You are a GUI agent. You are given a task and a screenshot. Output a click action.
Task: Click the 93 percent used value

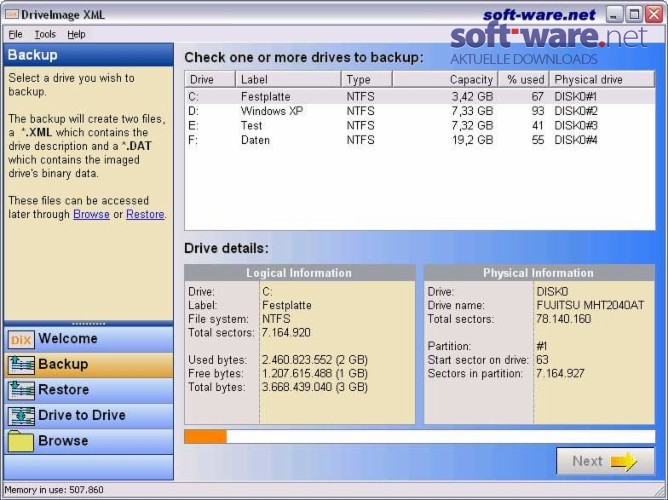[x=538, y=111]
